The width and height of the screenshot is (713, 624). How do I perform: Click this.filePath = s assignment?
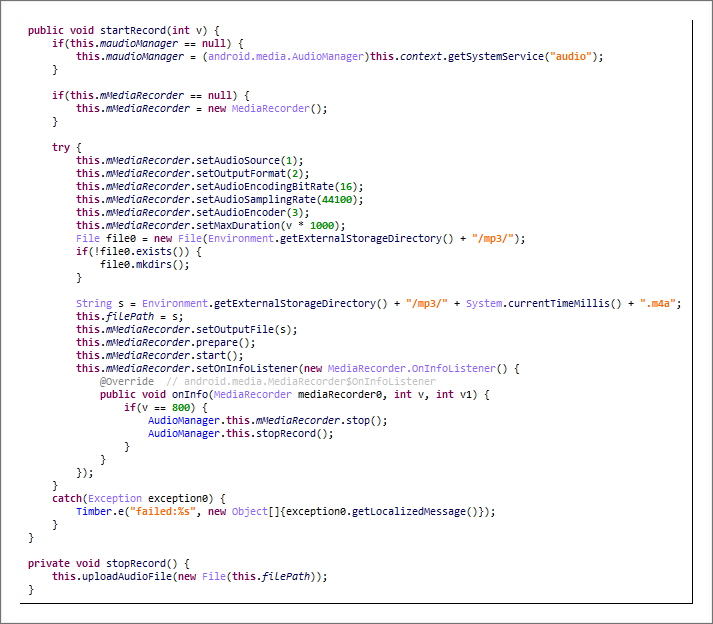130,317
